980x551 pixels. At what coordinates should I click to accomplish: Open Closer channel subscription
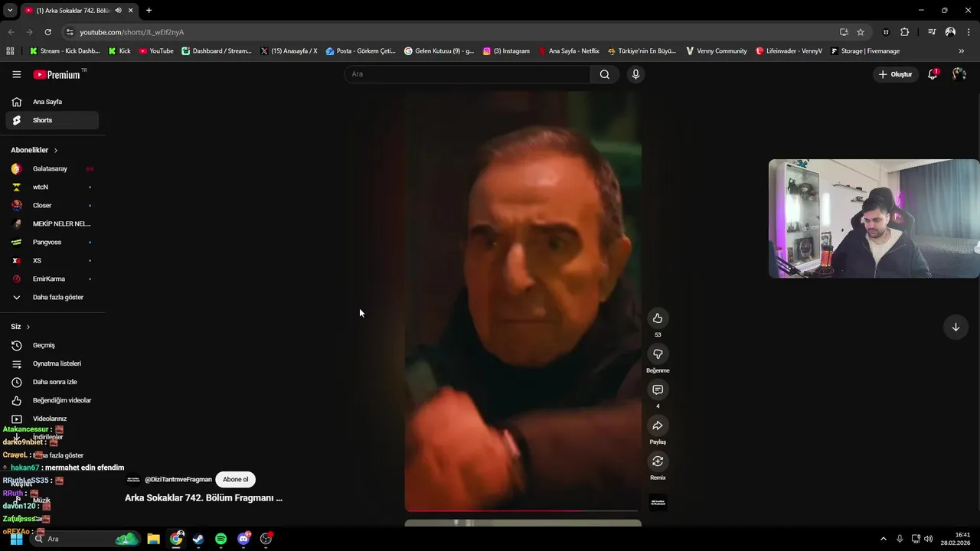click(52, 205)
